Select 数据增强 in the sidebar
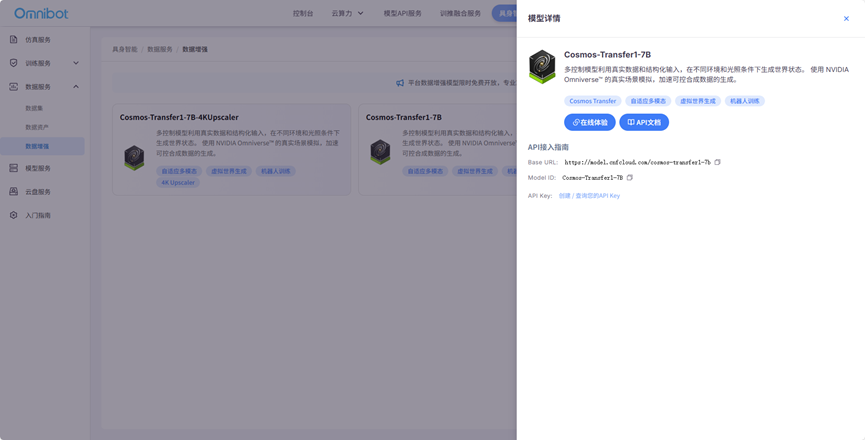 [x=42, y=146]
